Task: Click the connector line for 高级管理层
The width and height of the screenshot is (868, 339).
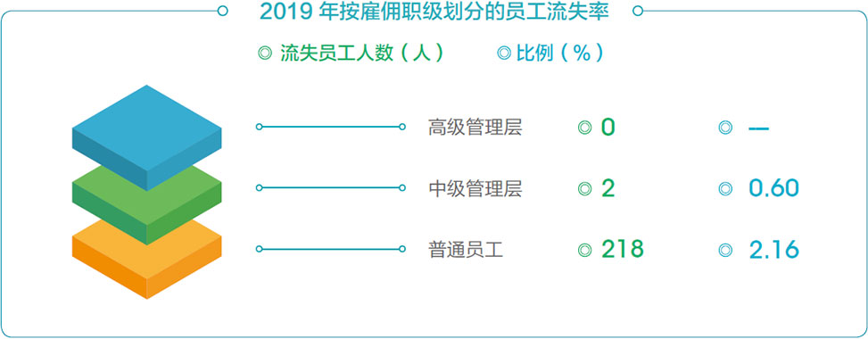Action: [x=330, y=127]
